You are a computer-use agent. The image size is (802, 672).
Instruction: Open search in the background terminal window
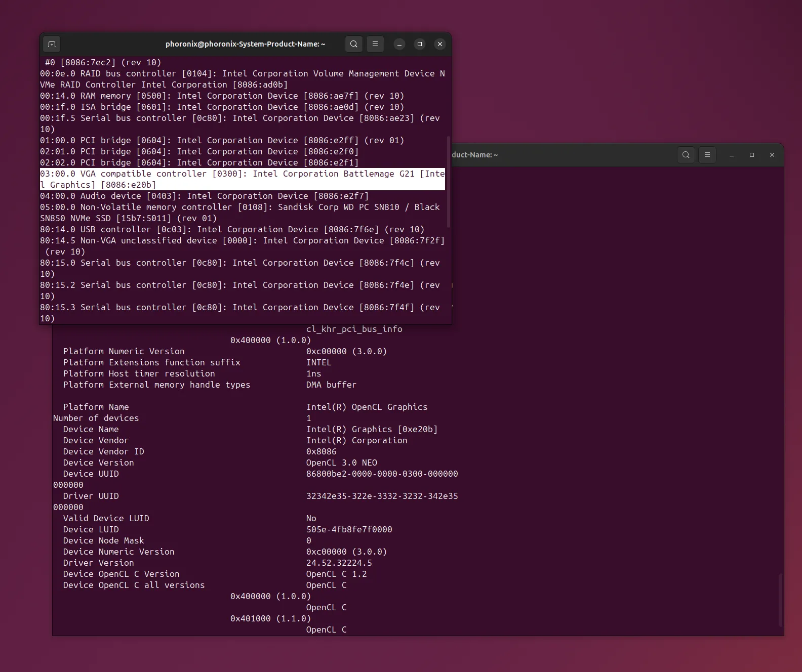pyautogui.click(x=686, y=155)
